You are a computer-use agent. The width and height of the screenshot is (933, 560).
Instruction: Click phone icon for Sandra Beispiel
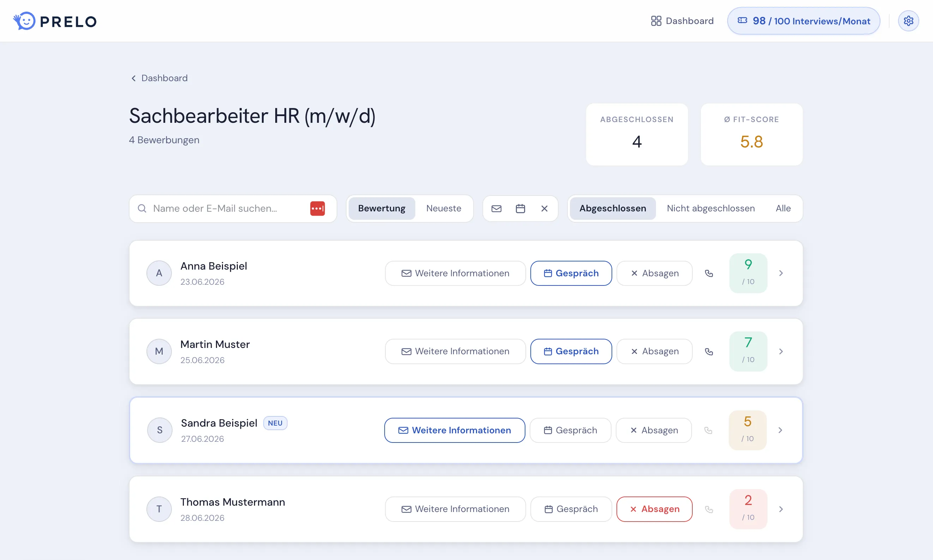pos(708,430)
